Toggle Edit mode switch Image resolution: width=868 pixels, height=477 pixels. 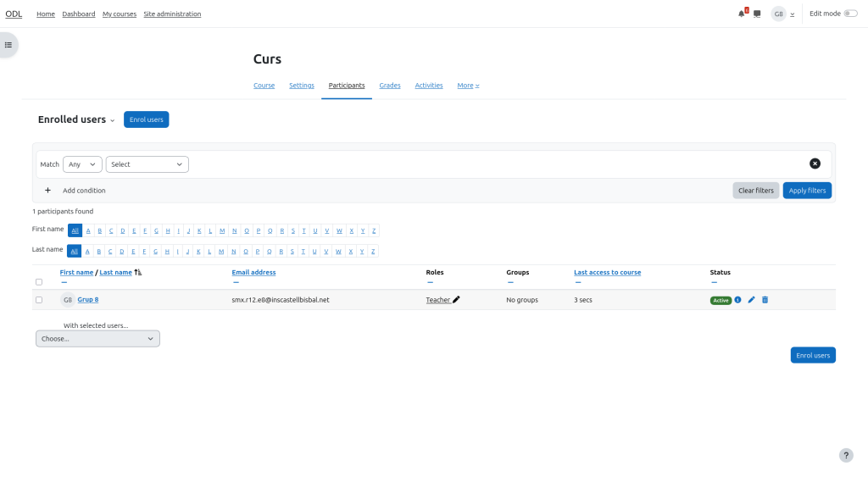click(850, 14)
